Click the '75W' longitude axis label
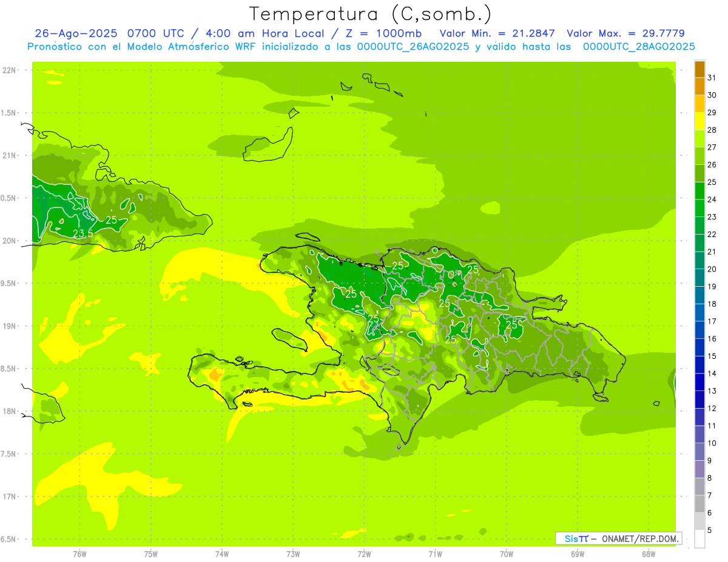728x562 pixels. click(151, 554)
